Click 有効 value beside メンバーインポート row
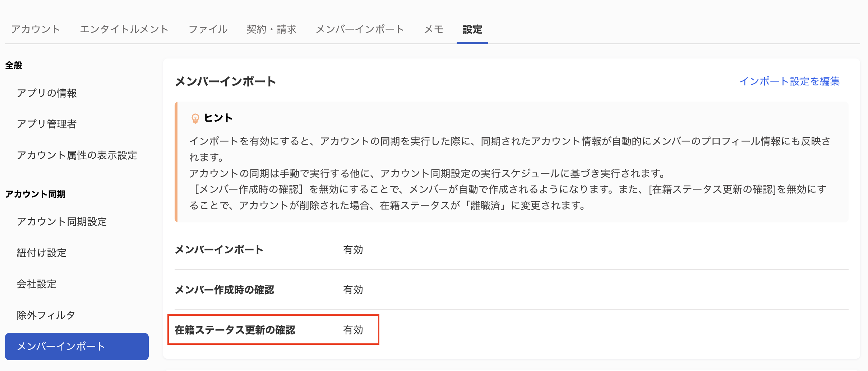Viewport: 868px width, 371px height. [x=353, y=249]
